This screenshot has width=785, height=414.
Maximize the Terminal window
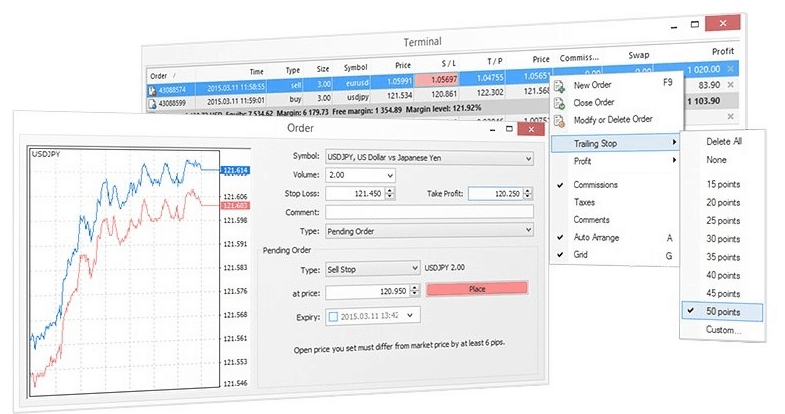pyautogui.click(x=694, y=24)
